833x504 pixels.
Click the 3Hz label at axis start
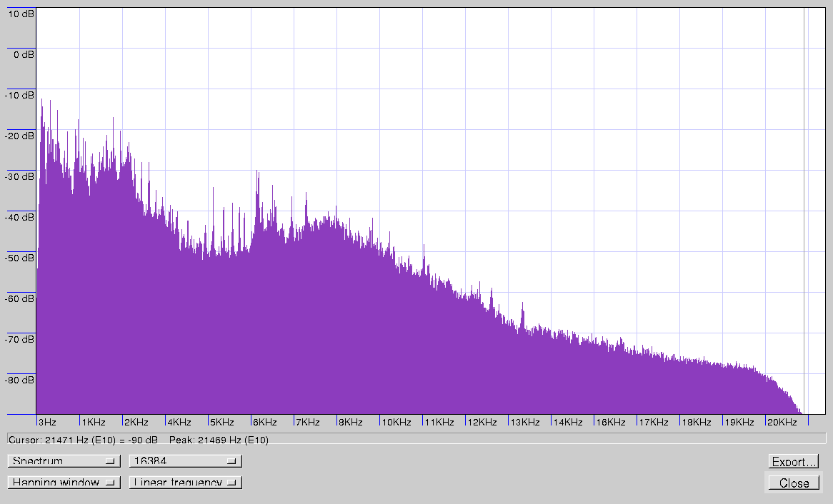point(47,422)
